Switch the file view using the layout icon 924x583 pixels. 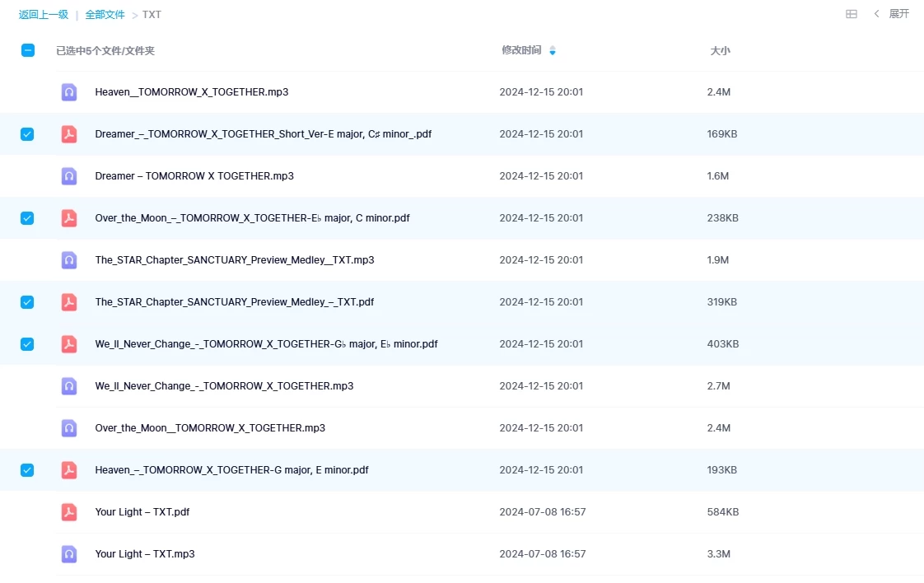pos(852,14)
